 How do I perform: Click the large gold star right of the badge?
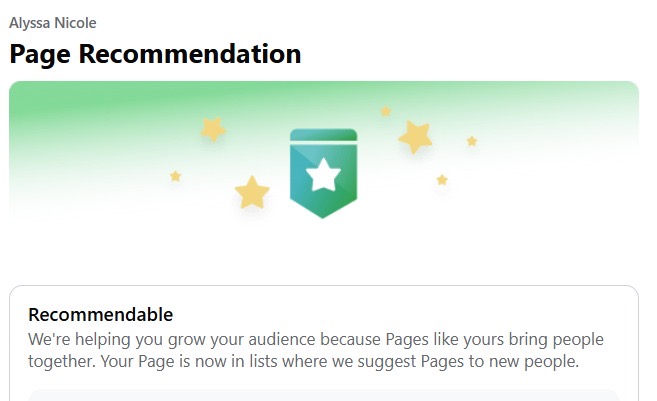click(x=415, y=137)
